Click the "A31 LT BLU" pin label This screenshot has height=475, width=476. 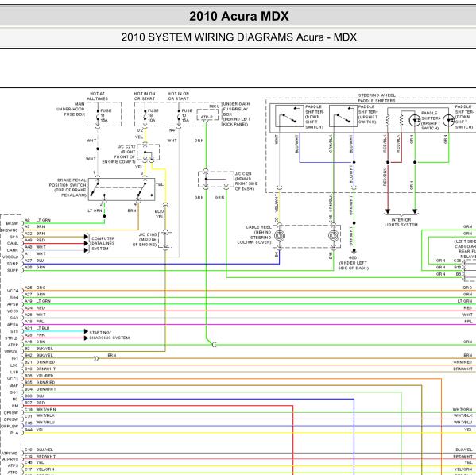click(x=37, y=328)
